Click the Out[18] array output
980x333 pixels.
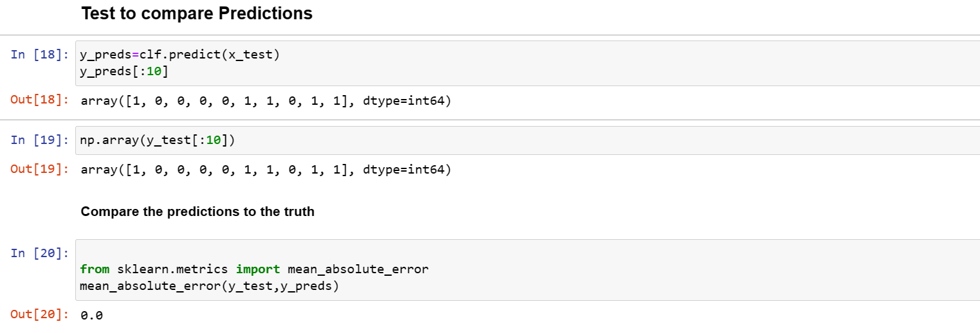click(266, 101)
